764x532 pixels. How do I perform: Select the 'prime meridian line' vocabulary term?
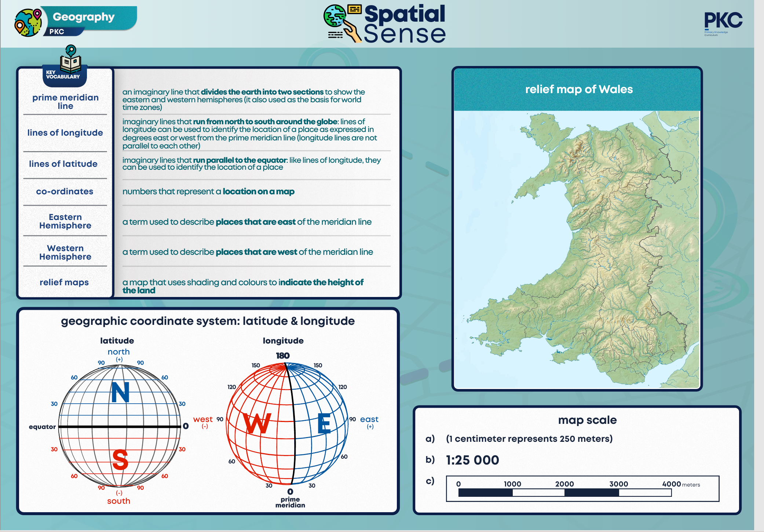65,102
